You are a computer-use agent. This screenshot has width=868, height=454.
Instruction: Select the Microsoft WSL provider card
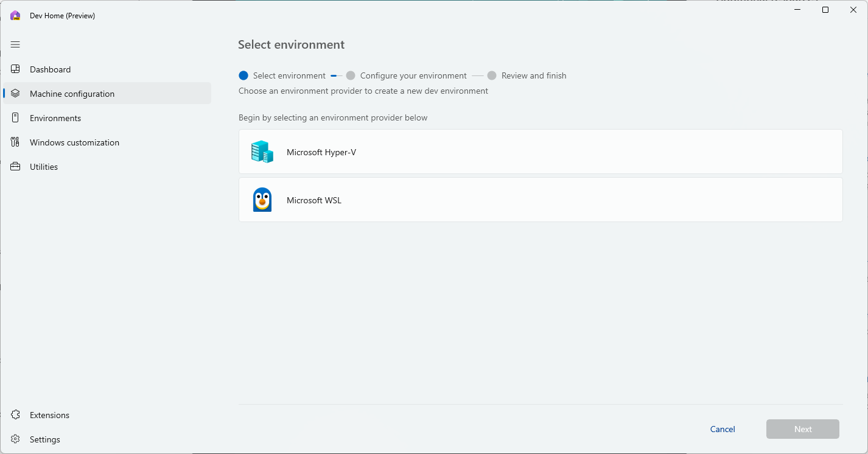(x=541, y=200)
